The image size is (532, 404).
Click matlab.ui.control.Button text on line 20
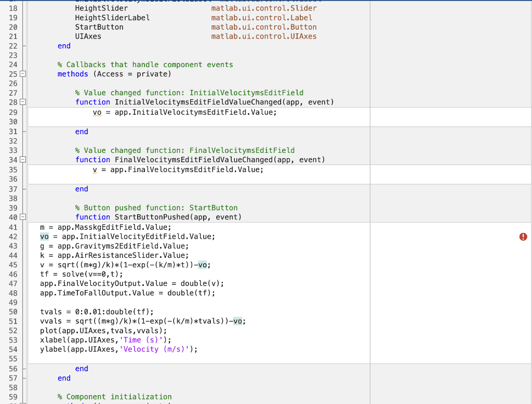(x=263, y=27)
